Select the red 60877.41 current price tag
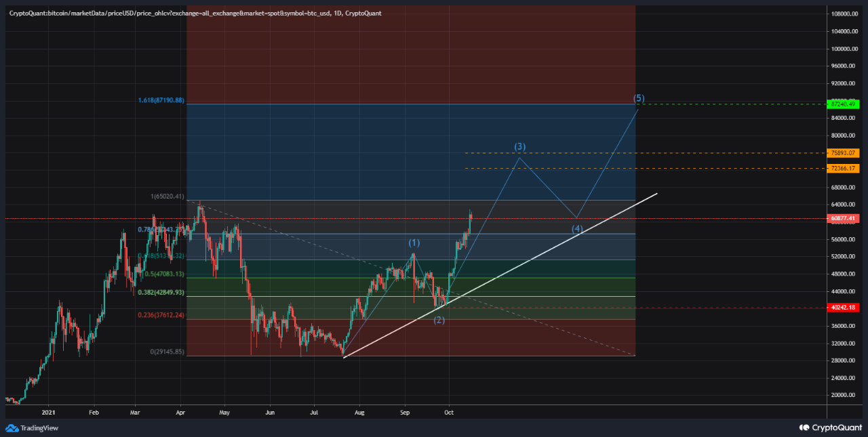The width and height of the screenshot is (868, 437). pos(844,218)
